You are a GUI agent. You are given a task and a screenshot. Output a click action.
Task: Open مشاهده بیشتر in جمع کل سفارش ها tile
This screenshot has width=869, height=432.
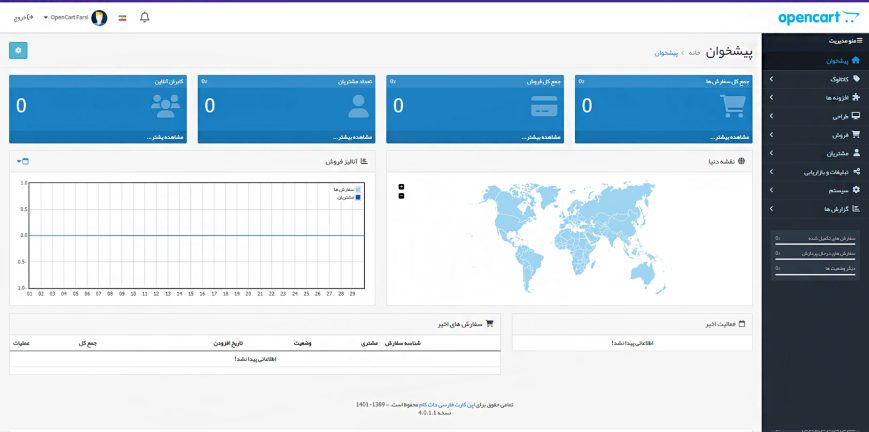730,138
